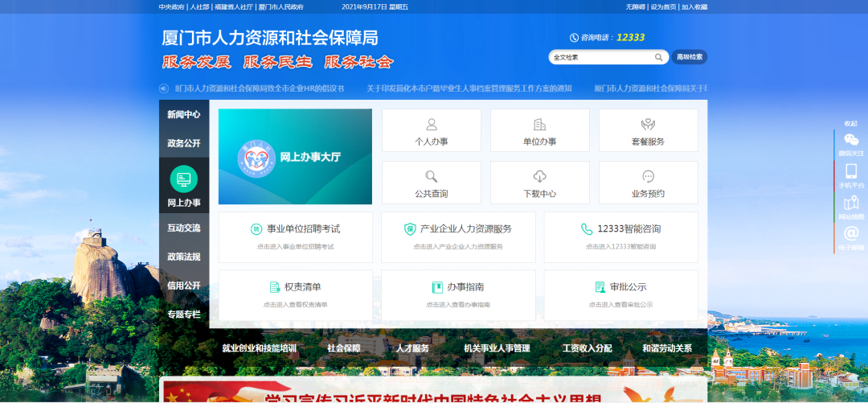Image resolution: width=868 pixels, height=403 pixels.
Task: Click the 办事指南 book icon
Action: coord(437,287)
